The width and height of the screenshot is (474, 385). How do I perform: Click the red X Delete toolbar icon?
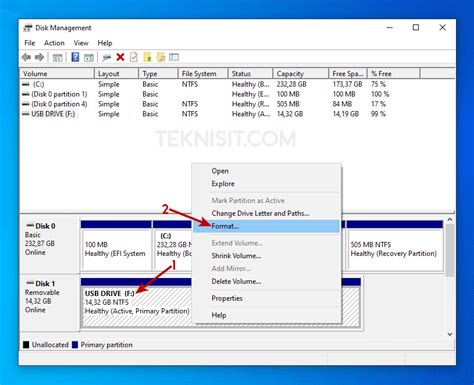120,57
